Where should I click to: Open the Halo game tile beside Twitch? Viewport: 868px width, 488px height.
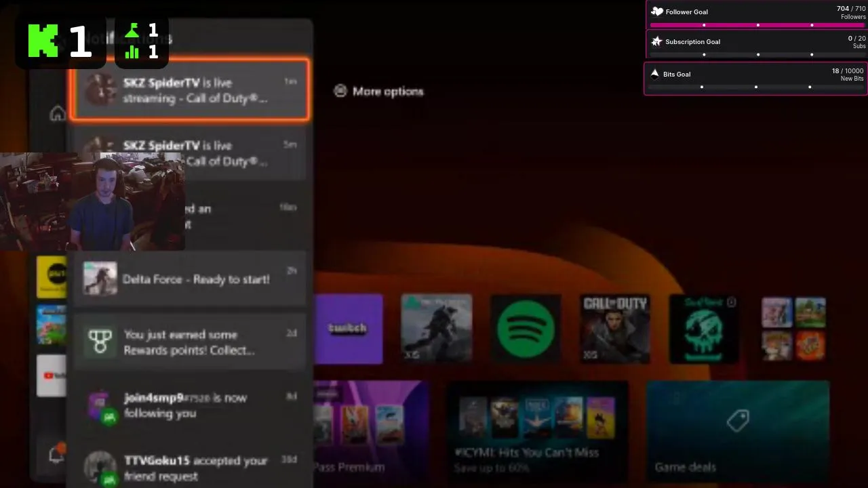tap(436, 329)
